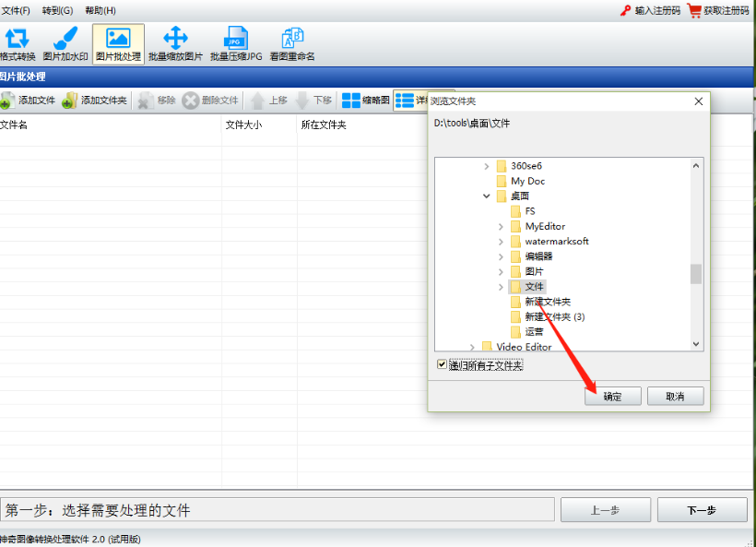Image resolution: width=756 pixels, height=547 pixels.
Task: Select the Video Editor folder
Action: pos(517,347)
